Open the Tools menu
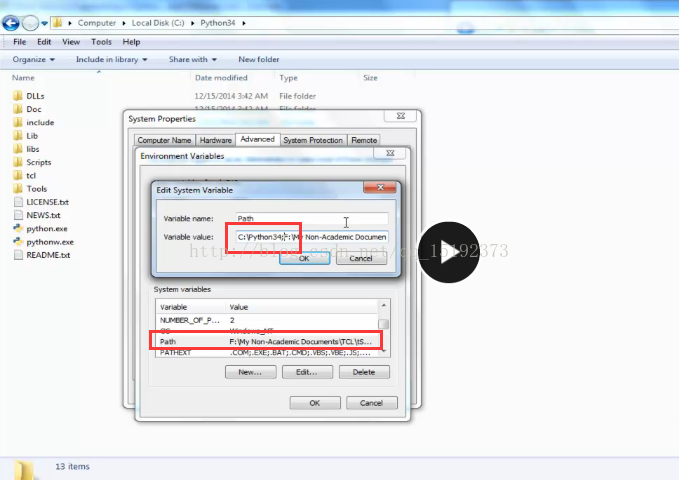 [x=101, y=42]
